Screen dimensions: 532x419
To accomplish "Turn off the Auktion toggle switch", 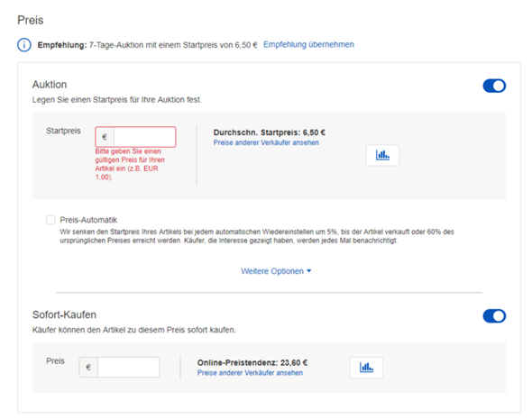I will [x=494, y=86].
